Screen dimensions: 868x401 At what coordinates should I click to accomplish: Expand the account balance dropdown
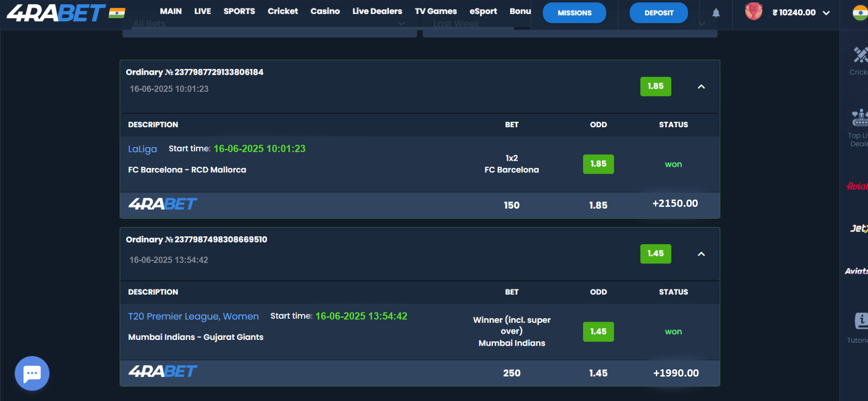click(x=826, y=13)
